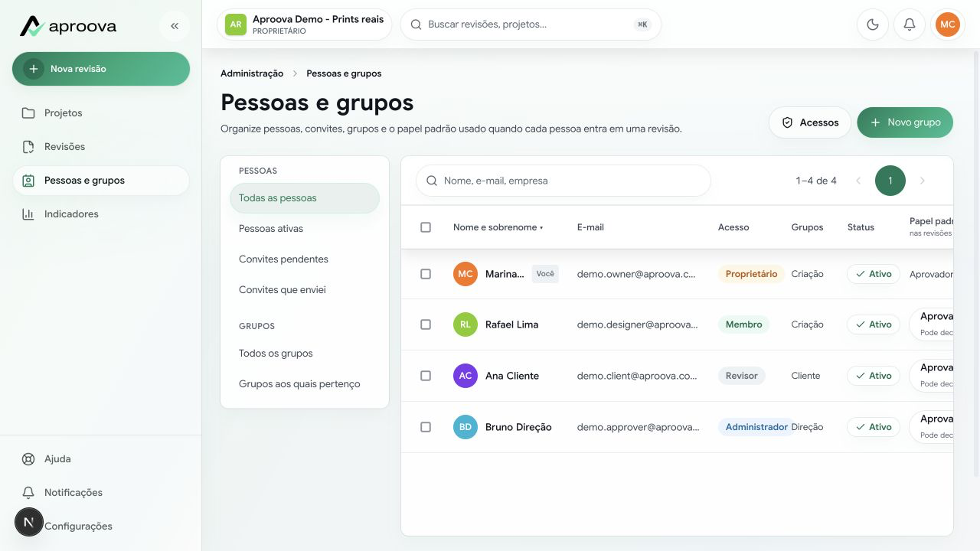Image resolution: width=980 pixels, height=551 pixels.
Task: Go to next page with right chevron
Action: point(923,181)
